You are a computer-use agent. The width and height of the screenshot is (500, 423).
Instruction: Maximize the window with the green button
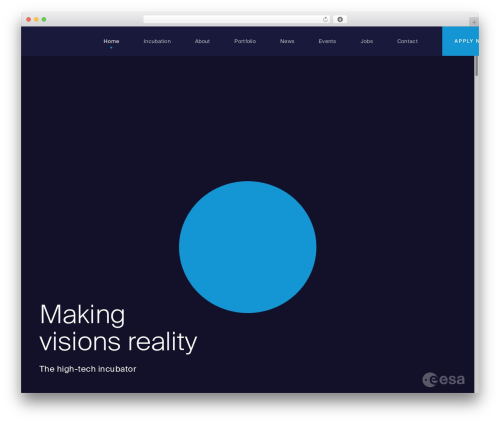click(44, 19)
